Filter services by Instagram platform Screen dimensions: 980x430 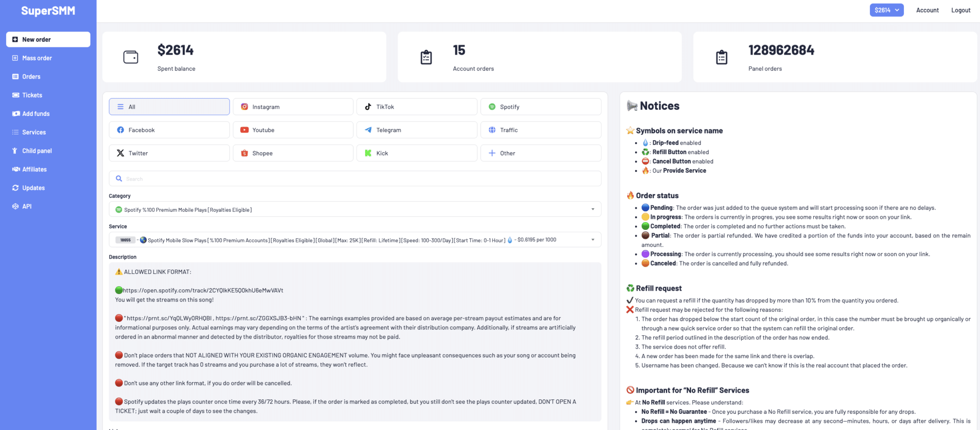coord(293,107)
